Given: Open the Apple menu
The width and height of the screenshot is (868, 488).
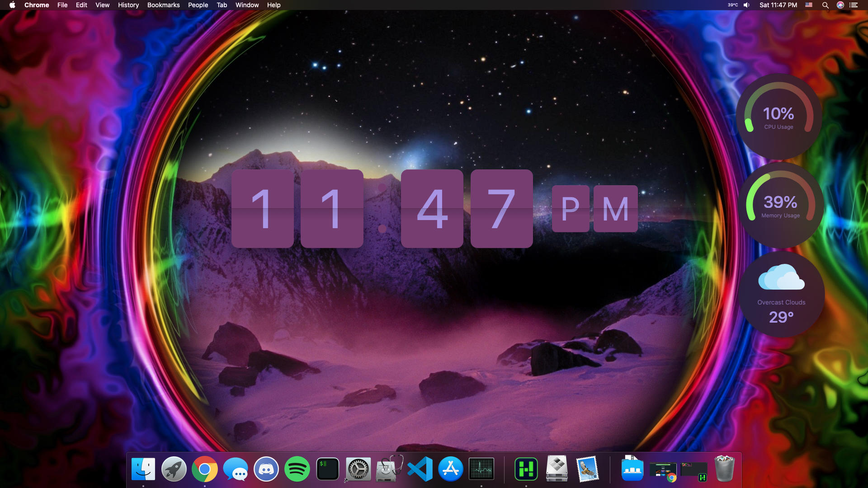Looking at the screenshot, I should [x=12, y=5].
